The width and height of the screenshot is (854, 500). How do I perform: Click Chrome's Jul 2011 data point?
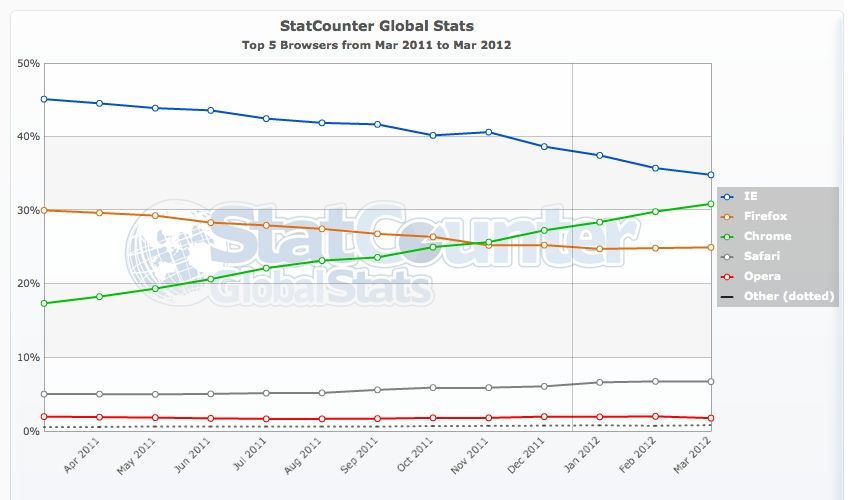click(266, 268)
